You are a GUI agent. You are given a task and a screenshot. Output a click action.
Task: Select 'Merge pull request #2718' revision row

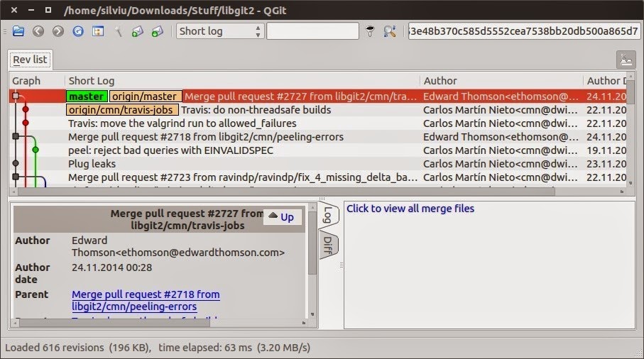tap(318, 137)
